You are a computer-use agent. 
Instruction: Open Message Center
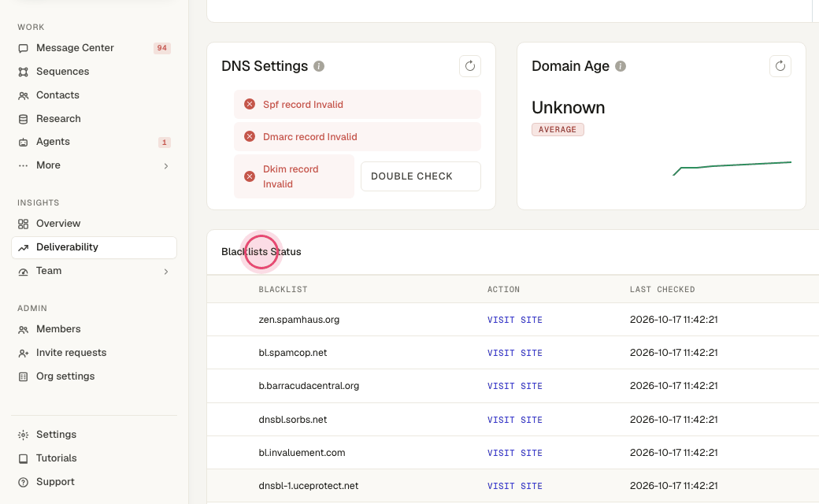[x=94, y=48]
